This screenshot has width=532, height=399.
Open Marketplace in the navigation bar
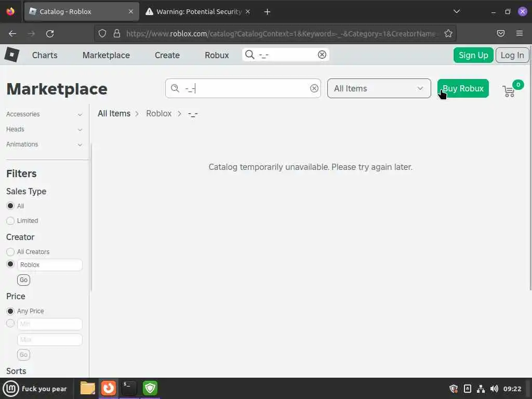pyautogui.click(x=106, y=55)
